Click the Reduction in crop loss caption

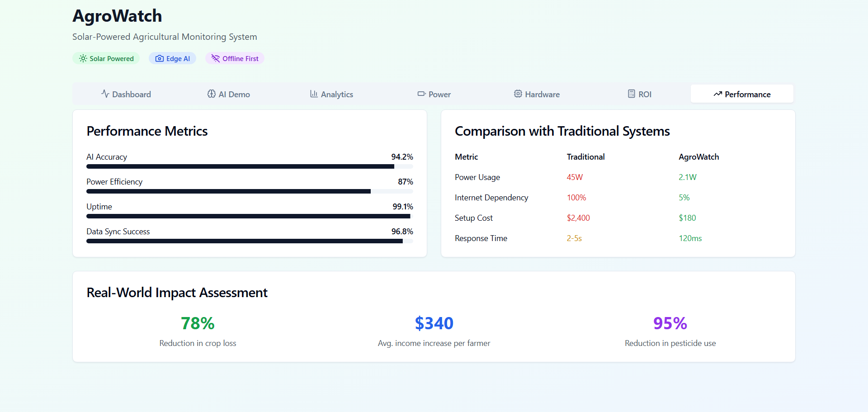tap(198, 343)
